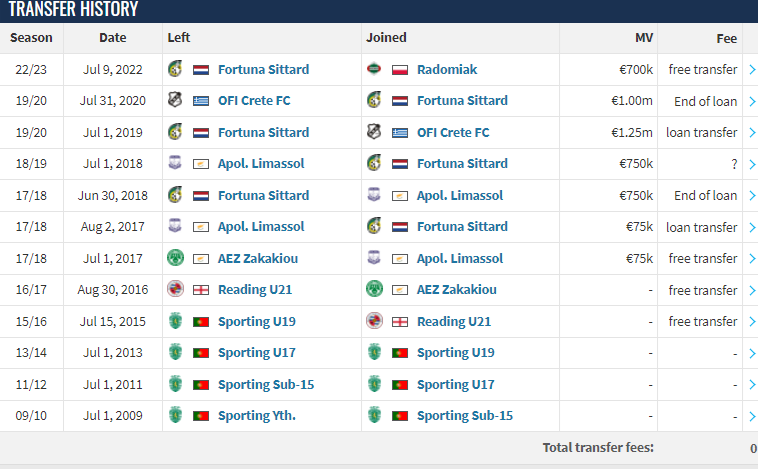
Task: Open details arrow for 09/10 Sporting Sub-15 row
Action: (752, 416)
